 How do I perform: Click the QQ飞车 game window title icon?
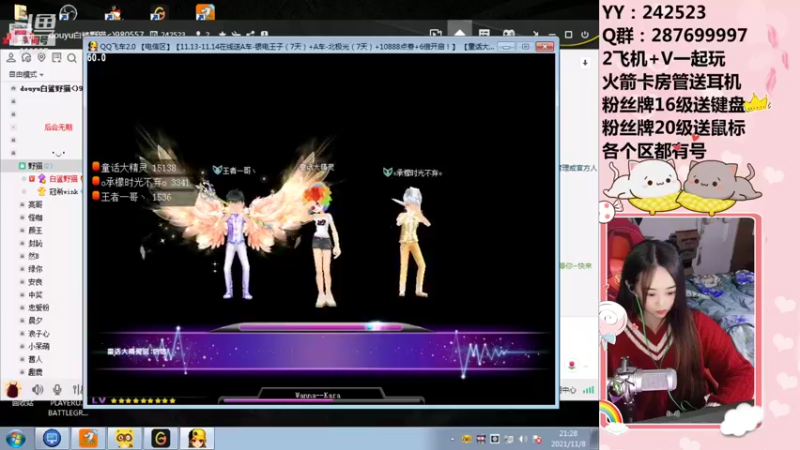click(x=93, y=46)
